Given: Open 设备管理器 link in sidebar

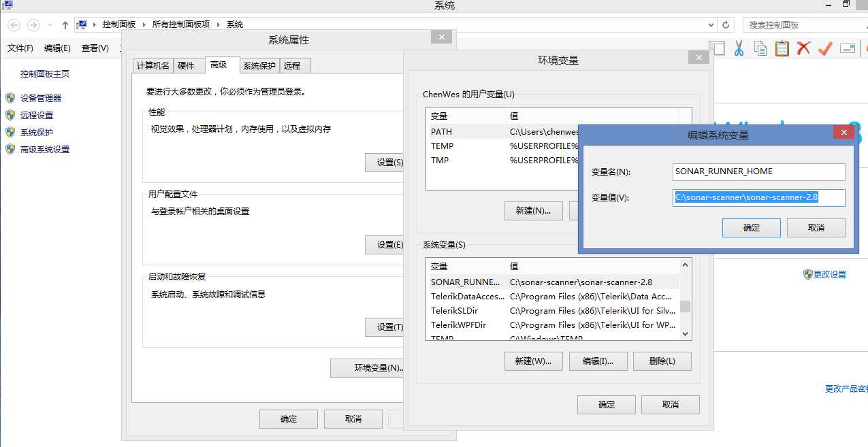Looking at the screenshot, I should (41, 98).
